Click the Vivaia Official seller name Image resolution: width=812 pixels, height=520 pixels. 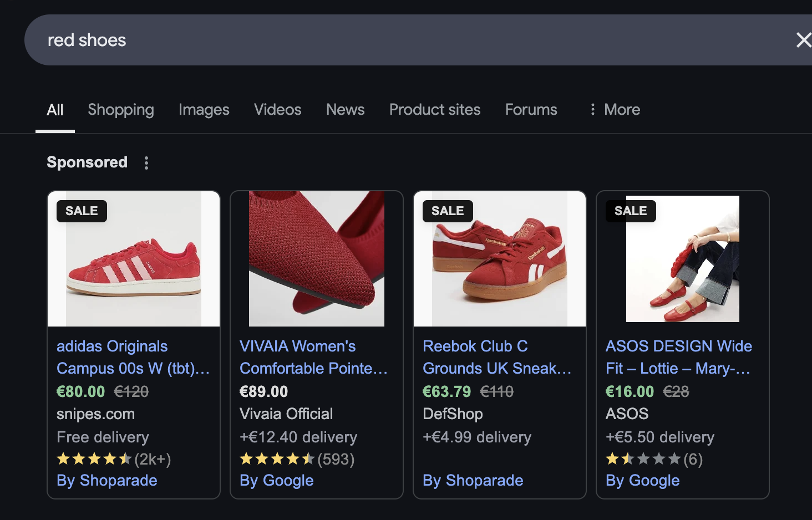point(286,414)
